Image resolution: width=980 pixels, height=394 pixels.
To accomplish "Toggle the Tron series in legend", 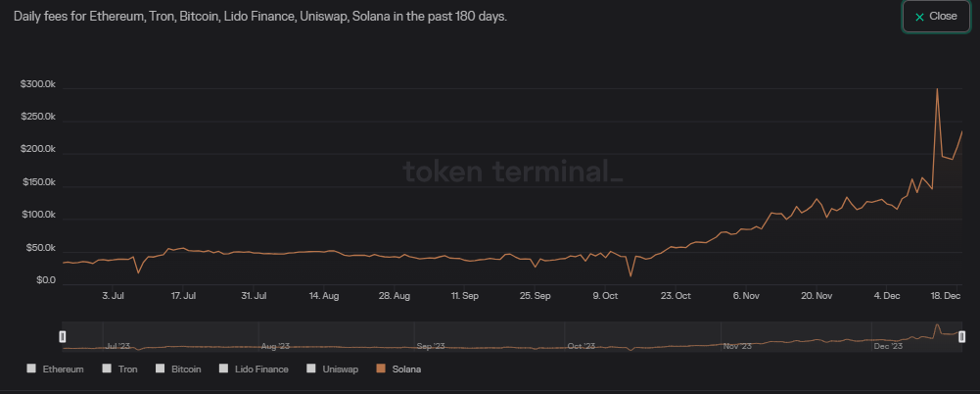I will point(119,369).
